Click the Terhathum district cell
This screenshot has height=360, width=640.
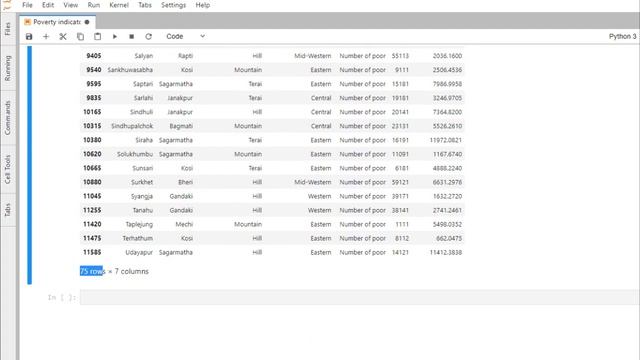(x=138, y=238)
